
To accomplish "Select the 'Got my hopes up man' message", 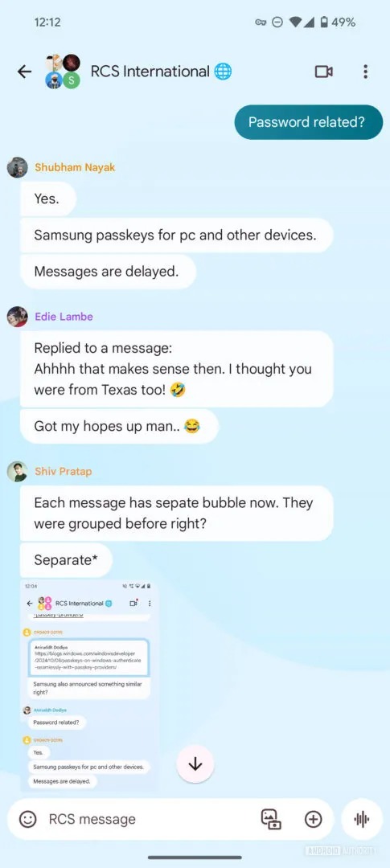I will tap(119, 426).
